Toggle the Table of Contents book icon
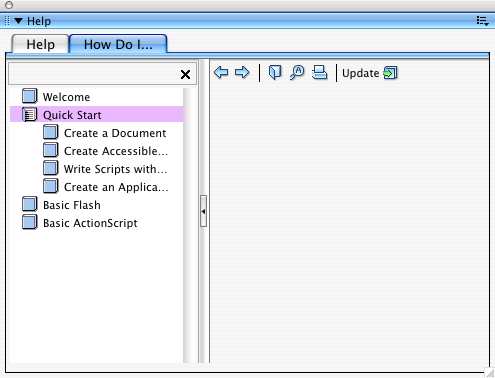495x378 pixels. click(x=275, y=72)
